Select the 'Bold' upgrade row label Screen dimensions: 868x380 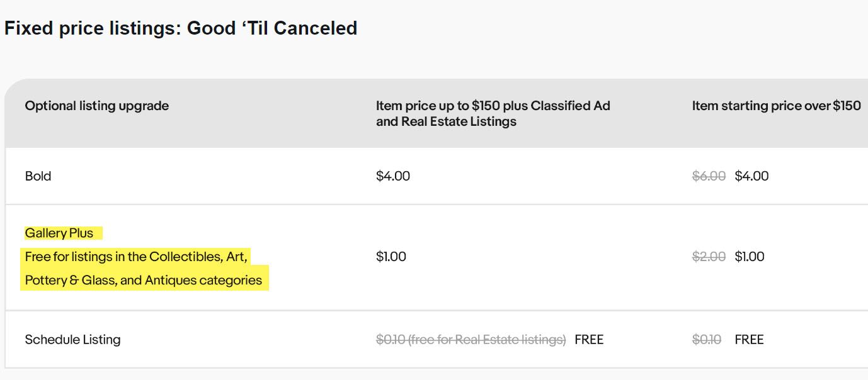click(38, 176)
